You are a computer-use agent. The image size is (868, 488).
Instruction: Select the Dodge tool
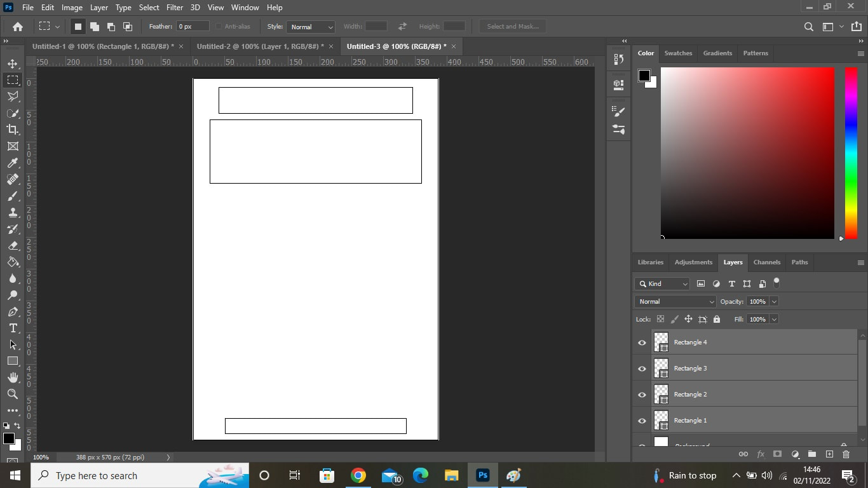13,295
